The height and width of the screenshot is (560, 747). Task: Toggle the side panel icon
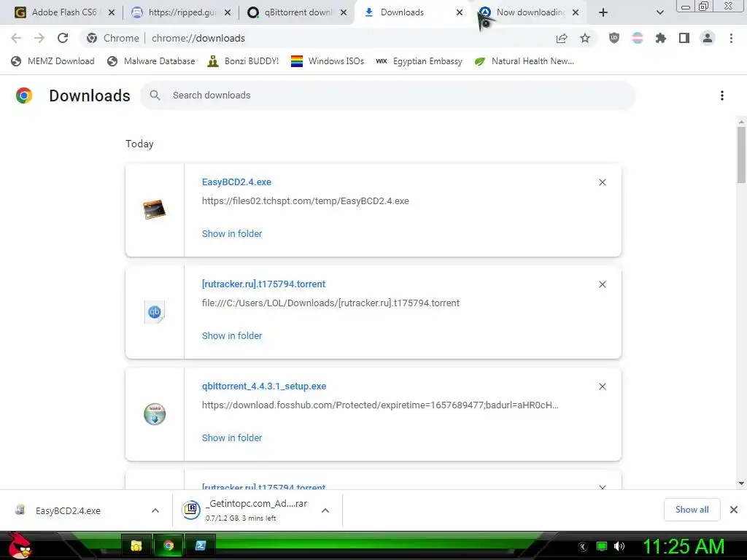tap(684, 38)
